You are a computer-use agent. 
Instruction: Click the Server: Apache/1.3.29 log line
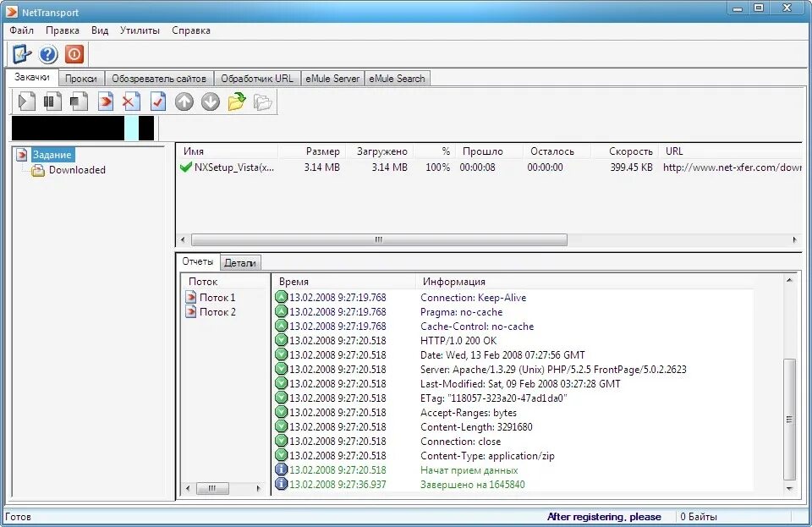(553, 369)
